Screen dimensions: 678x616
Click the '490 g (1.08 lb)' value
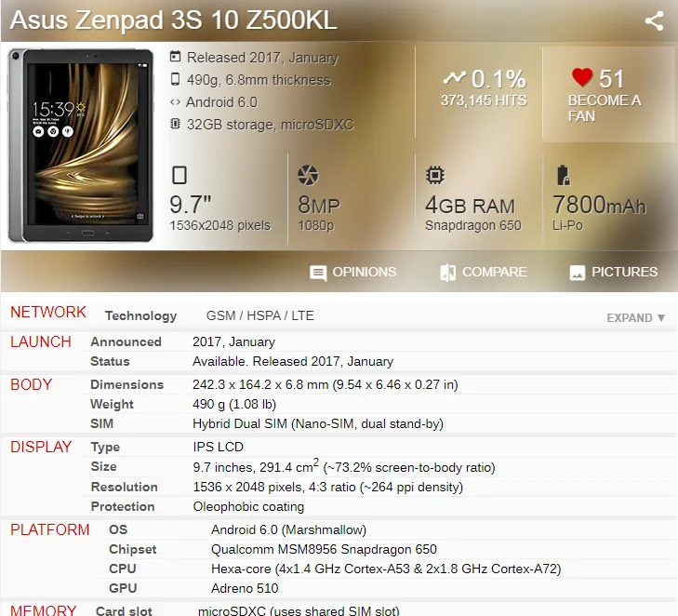coord(234,404)
